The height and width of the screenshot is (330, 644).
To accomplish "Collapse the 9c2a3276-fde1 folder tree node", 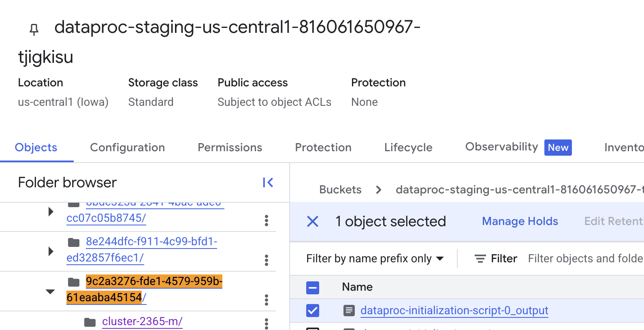I will 50,291.
